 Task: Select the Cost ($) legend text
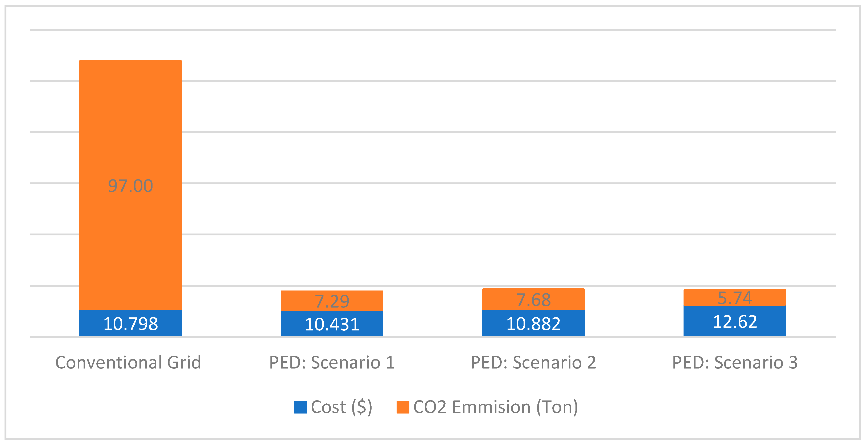point(341,407)
